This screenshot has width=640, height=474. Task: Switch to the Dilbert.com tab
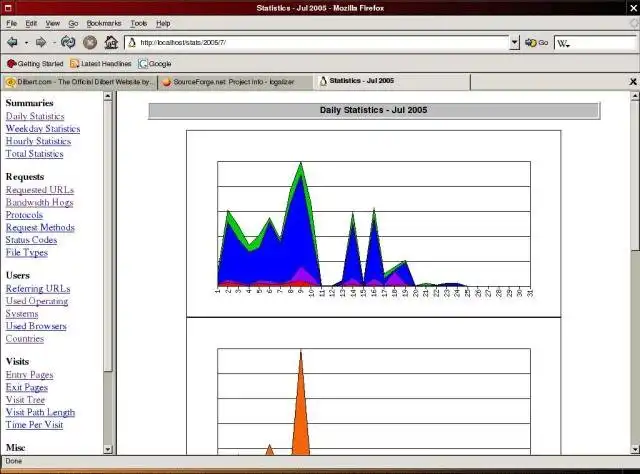pos(80,82)
